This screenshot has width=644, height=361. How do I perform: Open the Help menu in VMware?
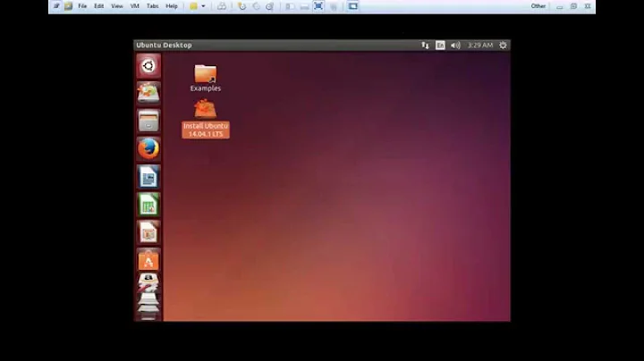click(171, 6)
